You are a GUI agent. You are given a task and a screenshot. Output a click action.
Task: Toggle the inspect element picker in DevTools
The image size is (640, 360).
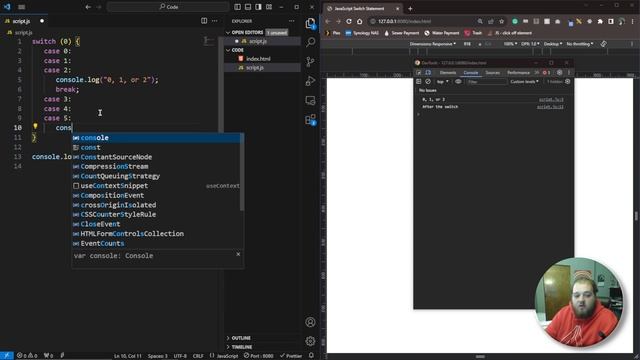click(x=419, y=73)
